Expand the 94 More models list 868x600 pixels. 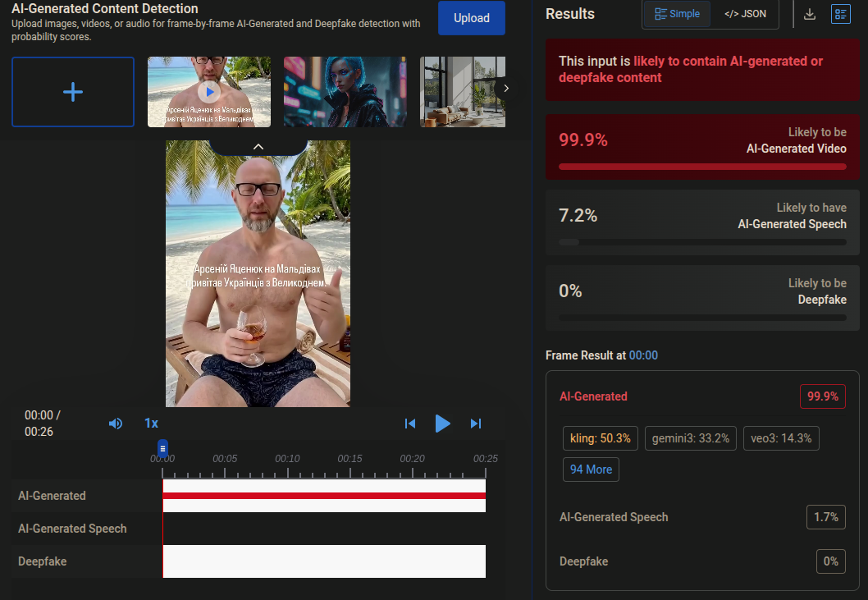591,469
